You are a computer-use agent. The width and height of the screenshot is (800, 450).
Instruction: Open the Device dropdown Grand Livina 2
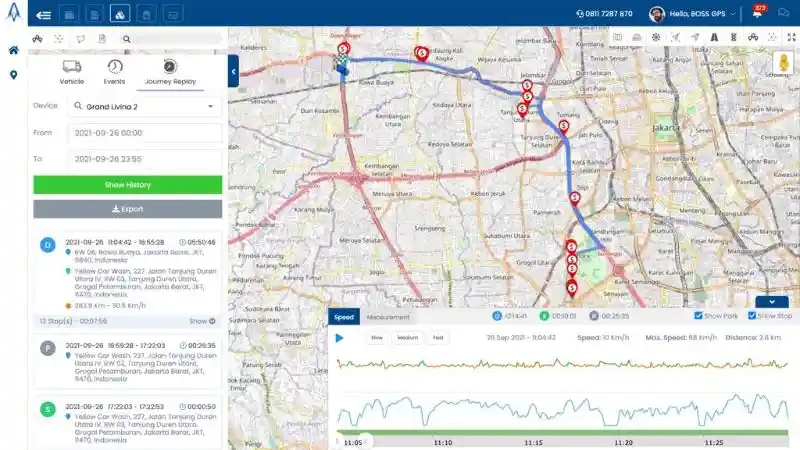click(145, 105)
